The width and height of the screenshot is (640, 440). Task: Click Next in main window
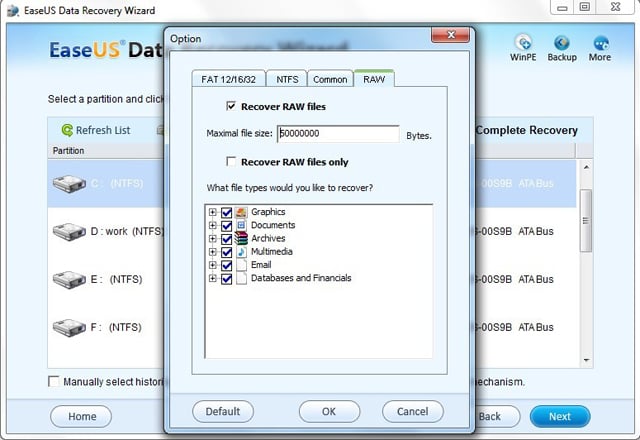point(560,417)
